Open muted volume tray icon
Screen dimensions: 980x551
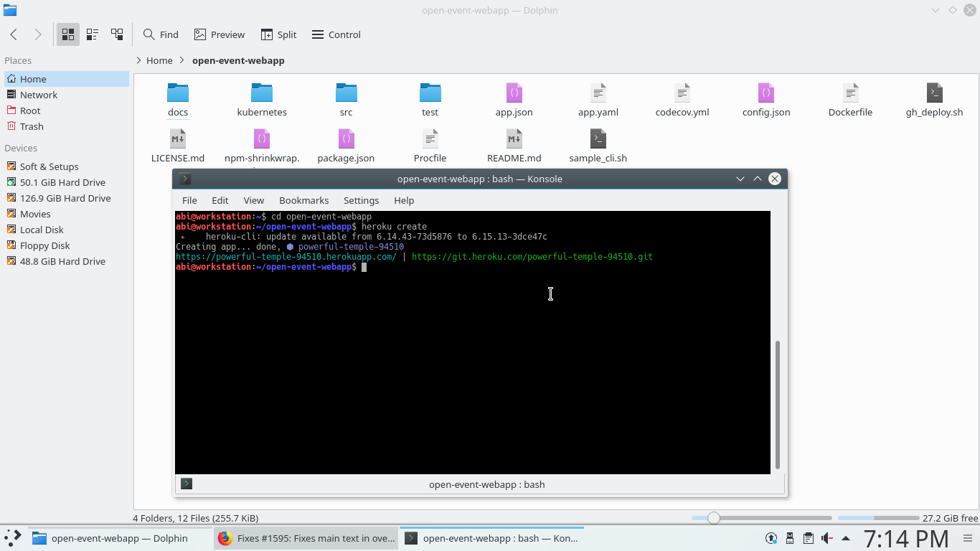pos(827,538)
